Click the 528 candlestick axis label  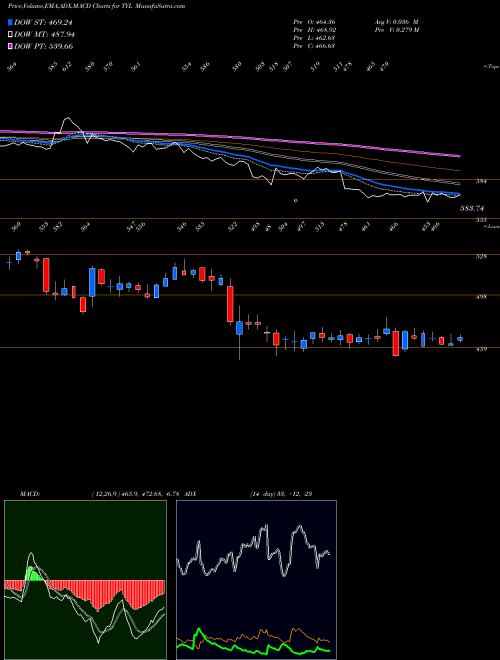coord(481,256)
